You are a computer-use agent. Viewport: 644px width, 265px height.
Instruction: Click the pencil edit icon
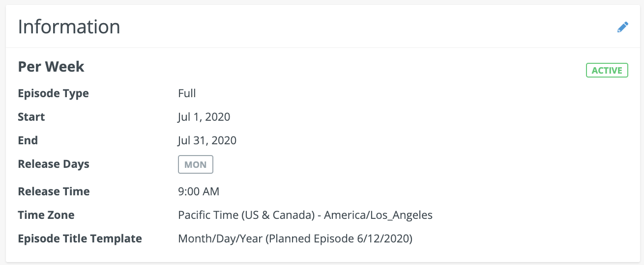tap(622, 27)
